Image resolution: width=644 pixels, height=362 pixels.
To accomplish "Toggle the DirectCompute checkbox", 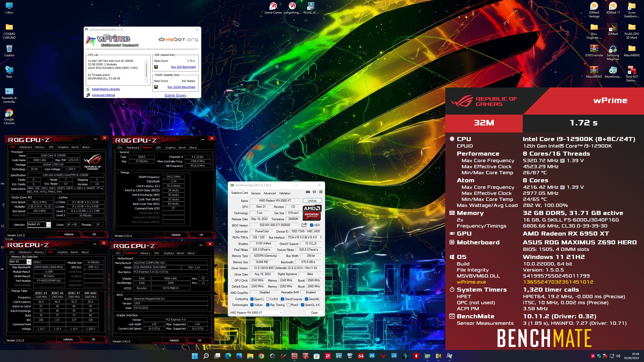I will [x=282, y=299].
